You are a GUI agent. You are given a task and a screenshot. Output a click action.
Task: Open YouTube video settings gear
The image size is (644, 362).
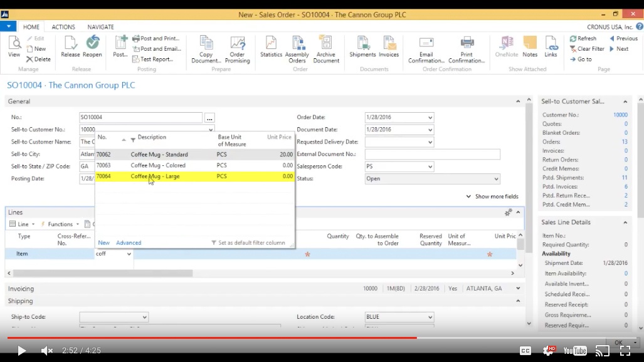click(x=549, y=351)
